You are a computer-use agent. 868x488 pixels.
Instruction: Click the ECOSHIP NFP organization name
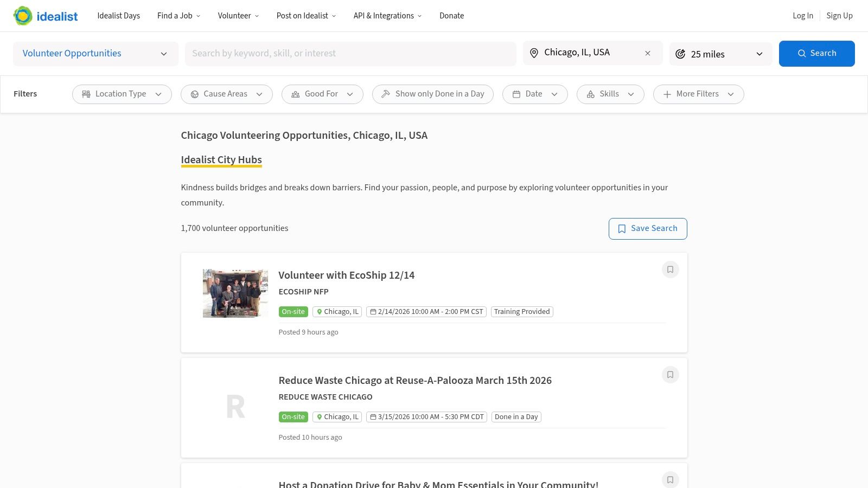[x=304, y=292]
